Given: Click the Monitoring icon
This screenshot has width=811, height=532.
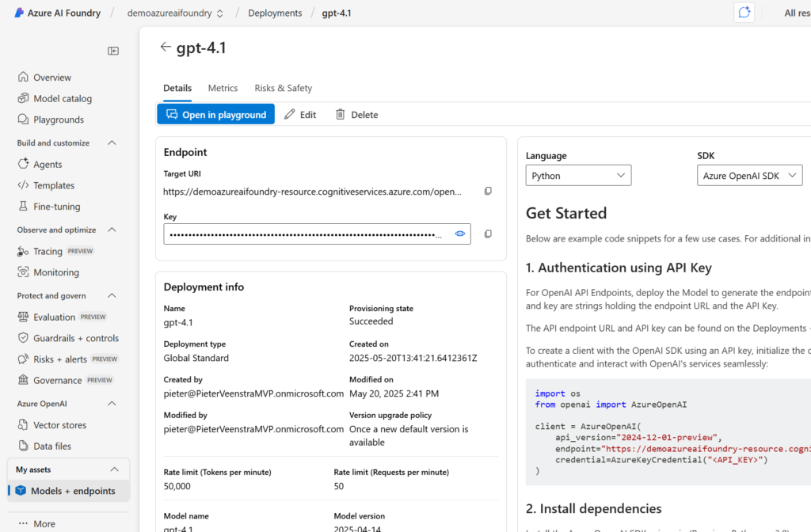Looking at the screenshot, I should (x=23, y=272).
